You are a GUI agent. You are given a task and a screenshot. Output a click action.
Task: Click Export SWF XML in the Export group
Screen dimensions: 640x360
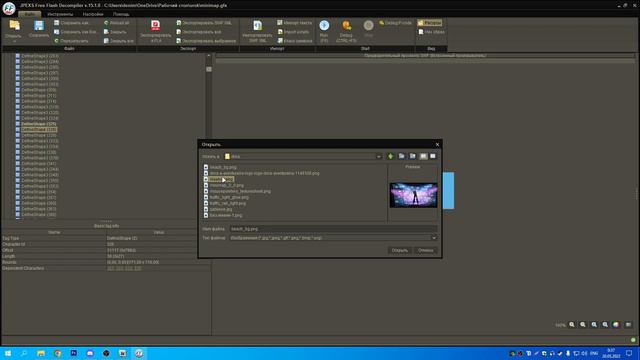point(204,23)
